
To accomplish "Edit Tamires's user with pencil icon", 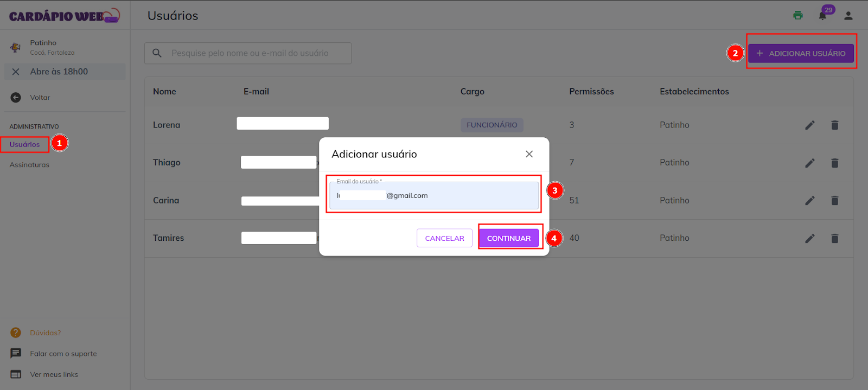I will (x=809, y=238).
